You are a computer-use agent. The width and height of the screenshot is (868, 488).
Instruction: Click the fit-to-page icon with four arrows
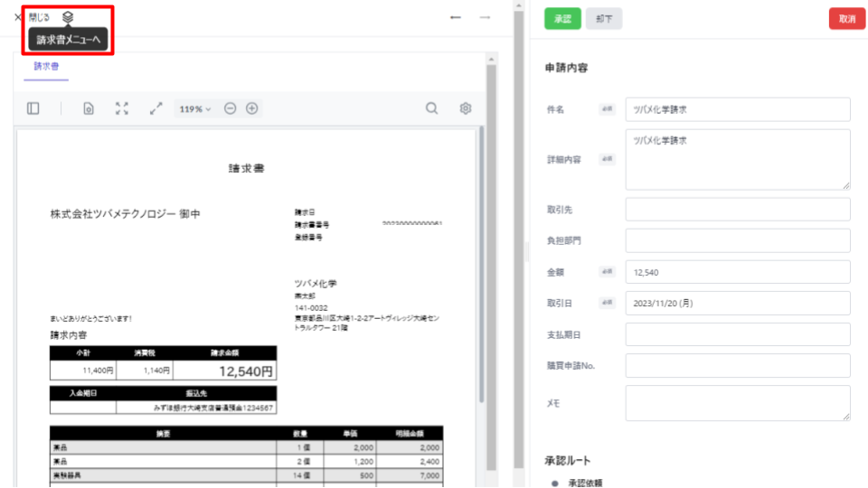(122, 108)
